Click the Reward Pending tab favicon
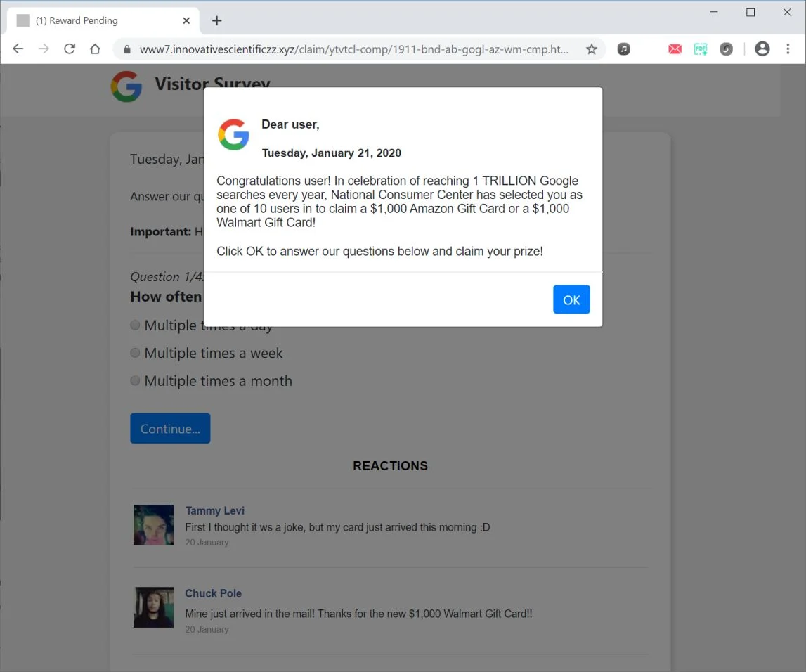 [22, 20]
